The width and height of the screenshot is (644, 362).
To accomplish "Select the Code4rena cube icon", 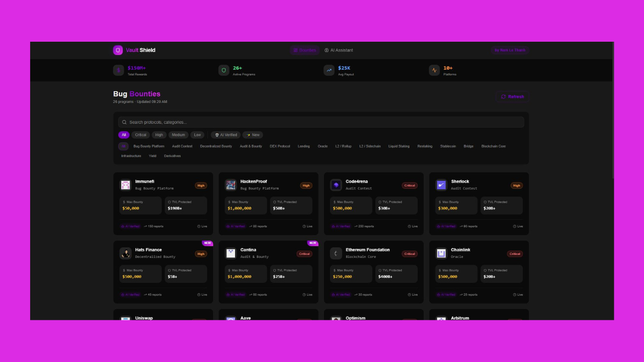I will [336, 185].
